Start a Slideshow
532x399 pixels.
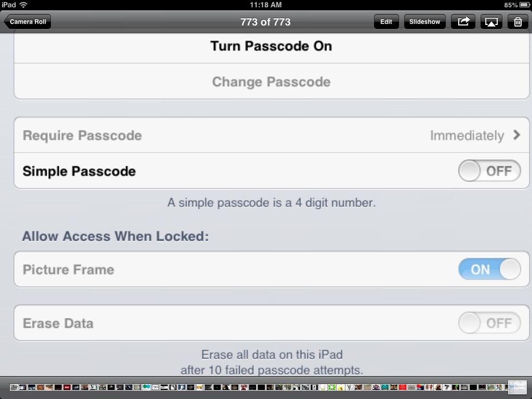pyautogui.click(x=425, y=22)
